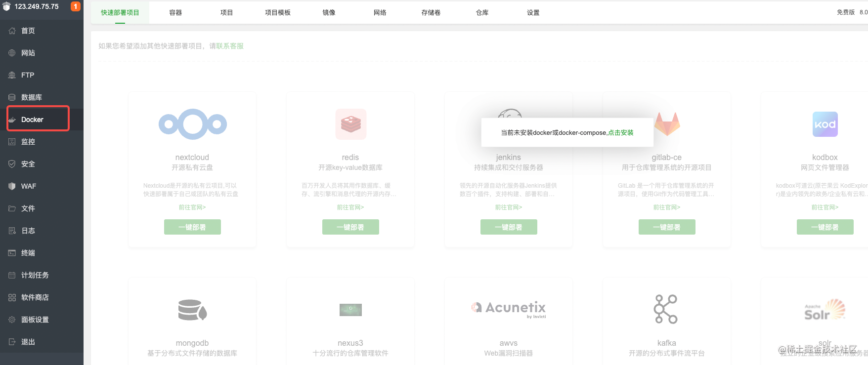
Task: Go to 仓库 tab
Action: point(482,12)
